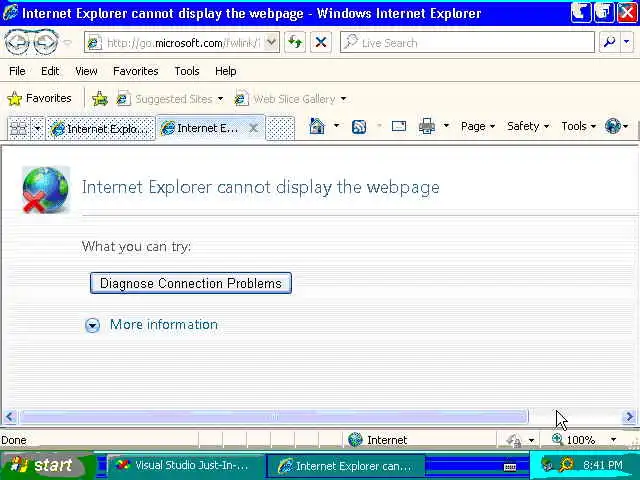Screen dimensions: 640x480
Task: Print the page with the printer icon
Action: (x=427, y=126)
